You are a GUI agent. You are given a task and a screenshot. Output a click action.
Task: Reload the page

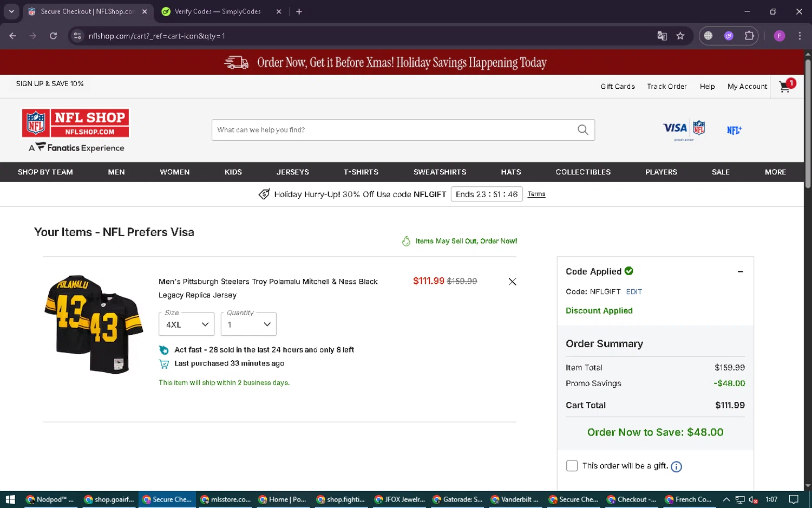[x=53, y=36]
